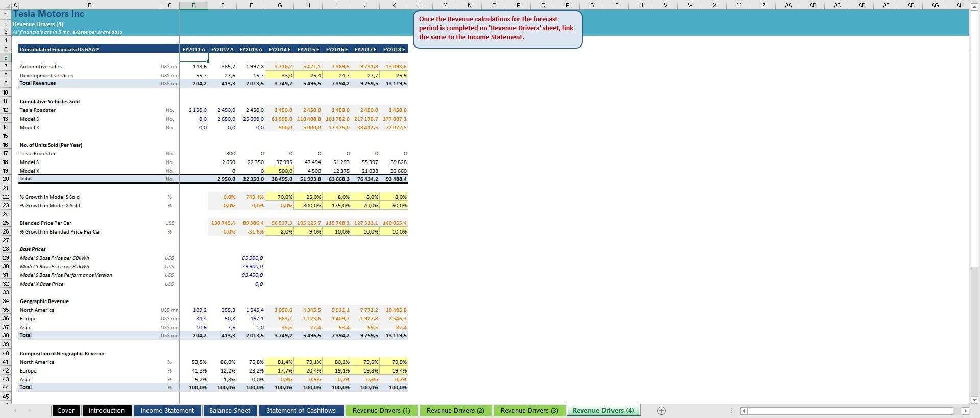The width and height of the screenshot is (980, 418).
Task: Select the cell showing 3 716,2
Action: 279,66
